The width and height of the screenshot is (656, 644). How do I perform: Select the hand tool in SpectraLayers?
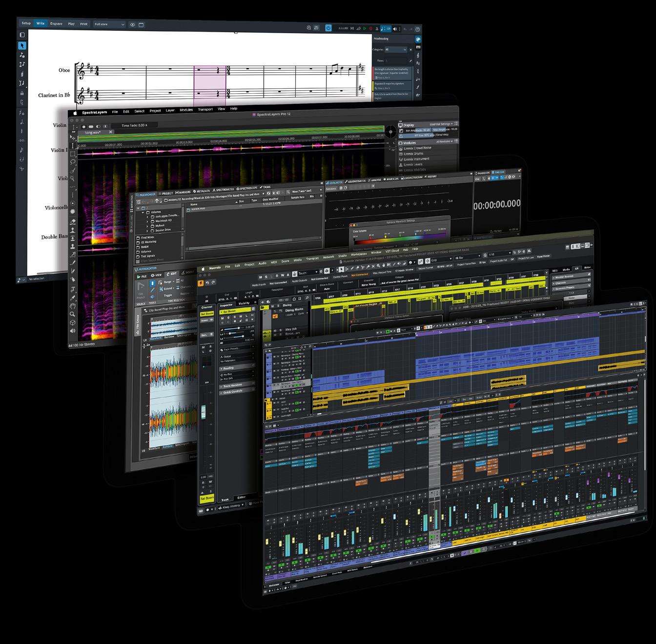coord(73,306)
